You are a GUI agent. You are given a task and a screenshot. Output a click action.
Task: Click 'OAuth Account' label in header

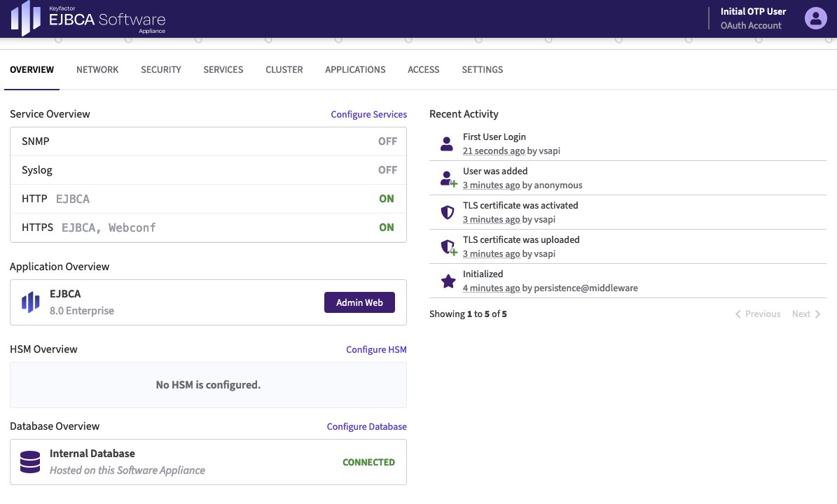[x=751, y=26]
